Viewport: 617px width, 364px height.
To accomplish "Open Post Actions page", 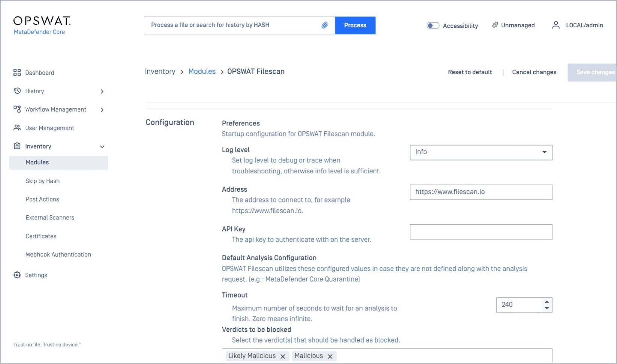I will [x=42, y=199].
